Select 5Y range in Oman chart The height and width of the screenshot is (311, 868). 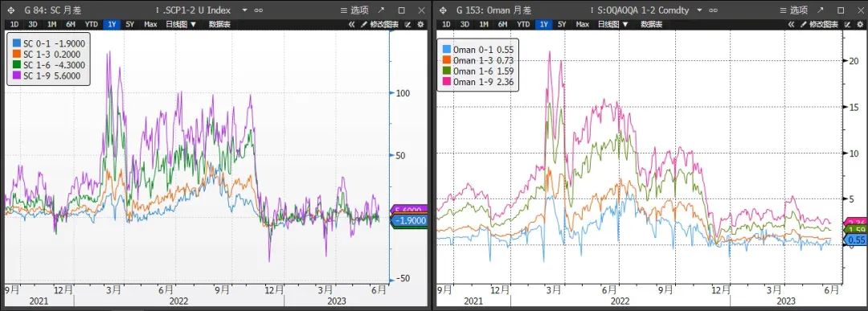[563, 24]
